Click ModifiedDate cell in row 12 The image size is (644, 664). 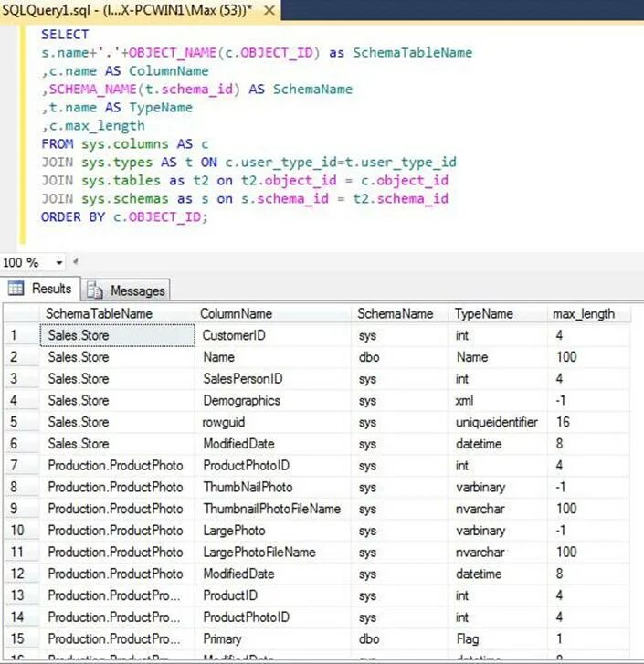coord(273,574)
